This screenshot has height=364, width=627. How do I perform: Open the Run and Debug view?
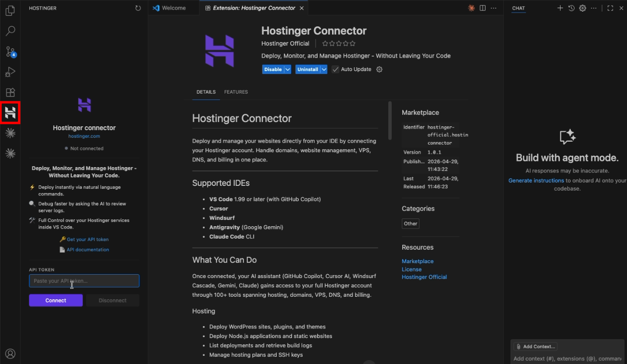(x=10, y=72)
